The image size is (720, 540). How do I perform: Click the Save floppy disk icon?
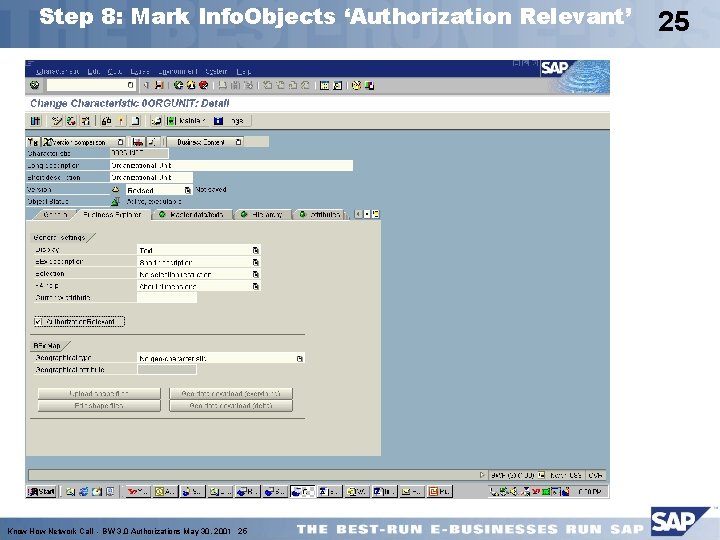[x=159, y=85]
